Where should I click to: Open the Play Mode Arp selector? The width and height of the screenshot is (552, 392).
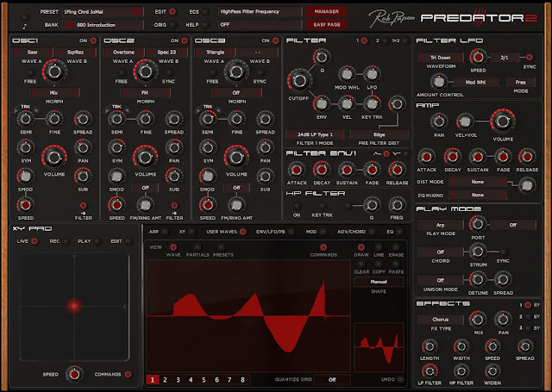[x=441, y=225]
